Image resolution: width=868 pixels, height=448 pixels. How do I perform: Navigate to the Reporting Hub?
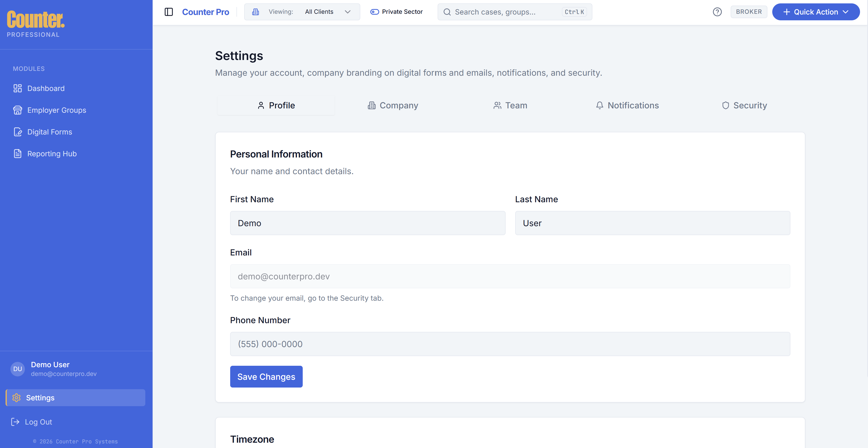pyautogui.click(x=52, y=153)
